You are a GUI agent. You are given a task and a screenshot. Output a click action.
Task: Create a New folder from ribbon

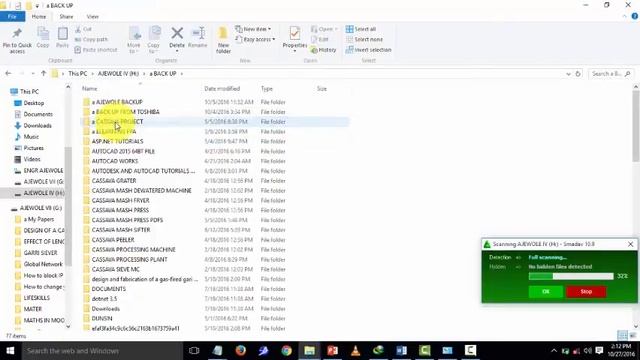tap(223, 40)
